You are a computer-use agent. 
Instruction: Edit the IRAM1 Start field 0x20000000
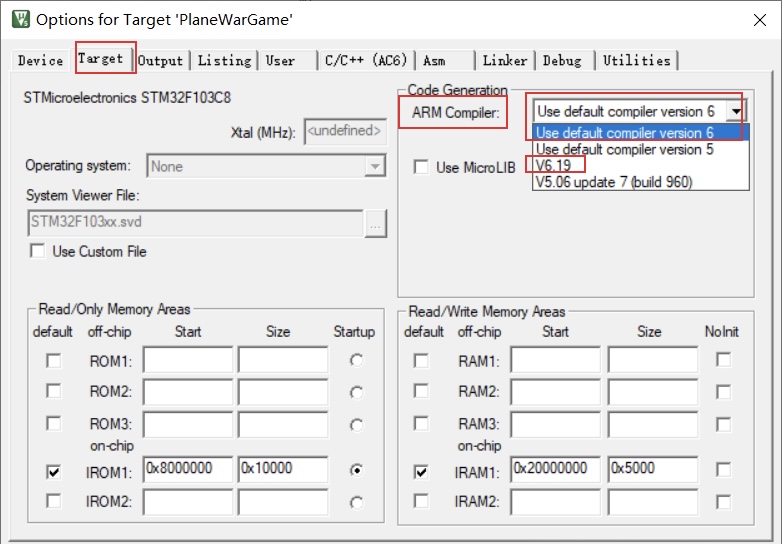tap(556, 469)
